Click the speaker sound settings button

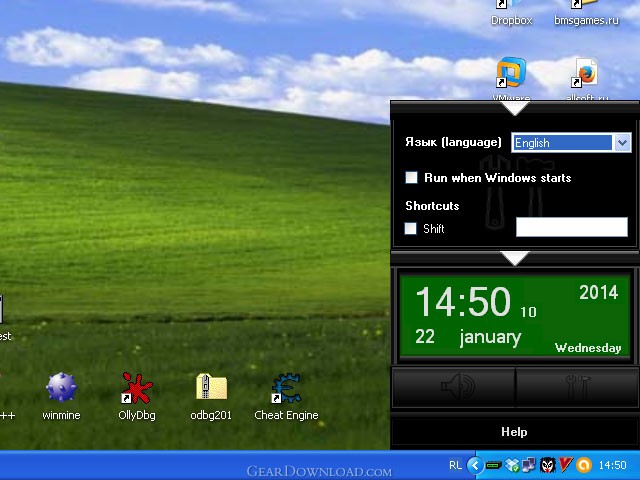click(454, 386)
